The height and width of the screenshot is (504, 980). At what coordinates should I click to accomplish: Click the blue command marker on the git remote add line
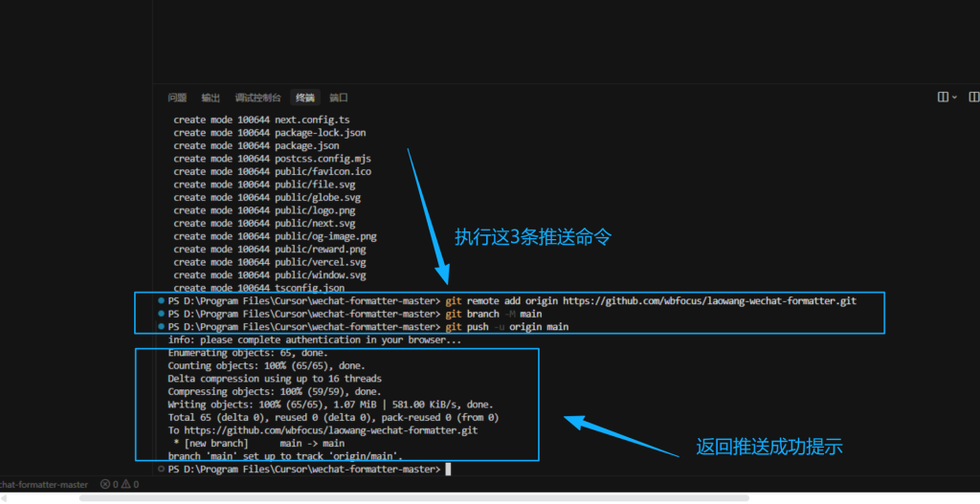pyautogui.click(x=161, y=300)
